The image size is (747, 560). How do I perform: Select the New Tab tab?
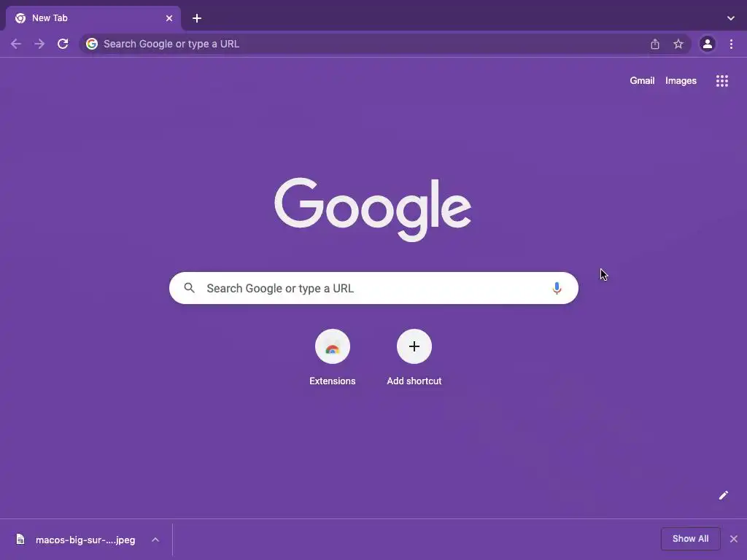coord(93,18)
